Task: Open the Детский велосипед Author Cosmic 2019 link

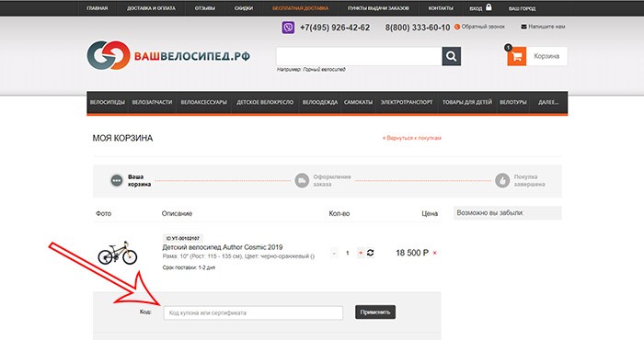Action: [223, 247]
